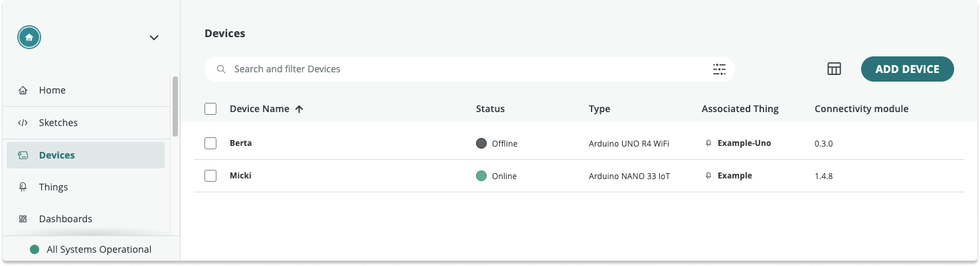Click the green All Systems Operational dot
Image resolution: width=980 pixels, height=266 pixels.
[x=35, y=250]
